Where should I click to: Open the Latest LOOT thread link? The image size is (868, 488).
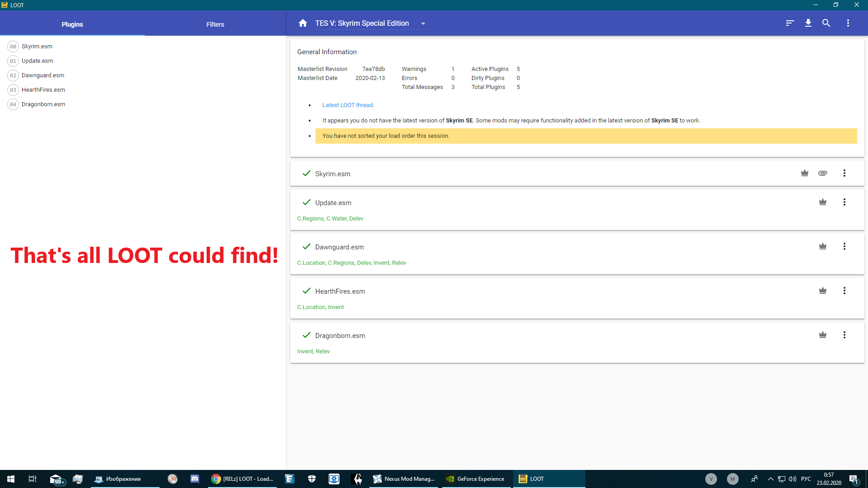pos(348,105)
